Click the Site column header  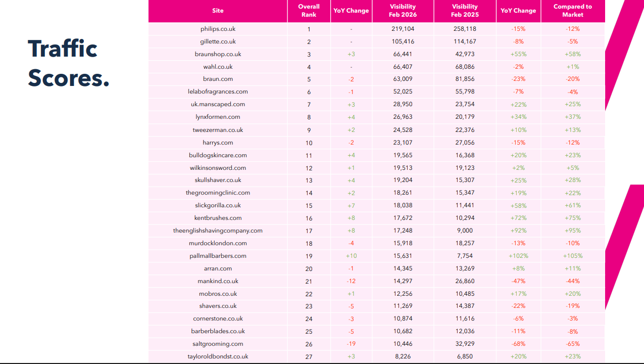(218, 11)
